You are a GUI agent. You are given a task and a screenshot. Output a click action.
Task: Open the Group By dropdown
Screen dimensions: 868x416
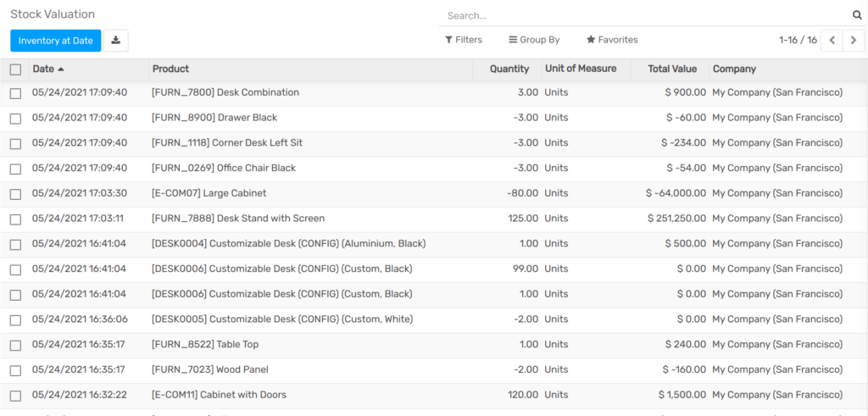pos(534,40)
